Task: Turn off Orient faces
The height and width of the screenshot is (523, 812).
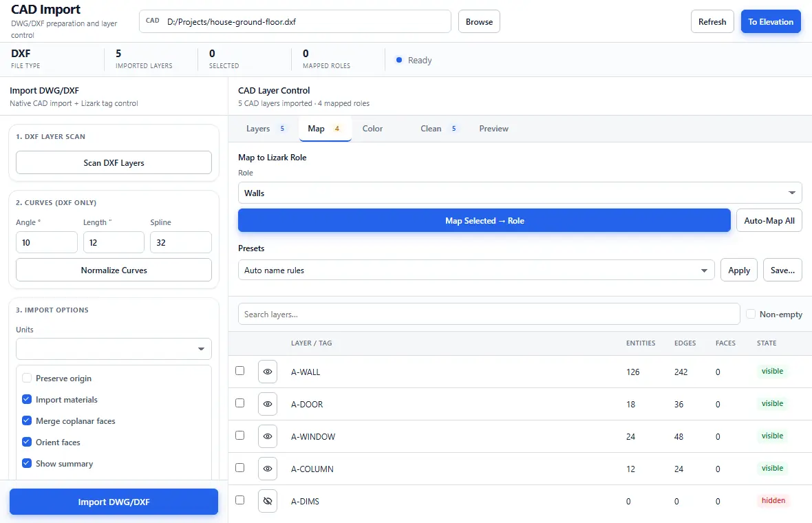Action: (27, 442)
